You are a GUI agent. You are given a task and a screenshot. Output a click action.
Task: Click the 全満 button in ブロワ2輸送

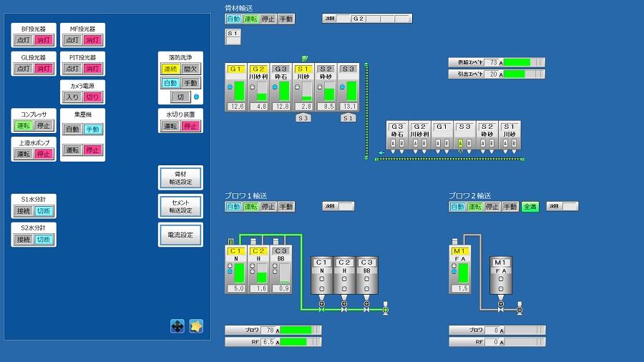pos(530,207)
